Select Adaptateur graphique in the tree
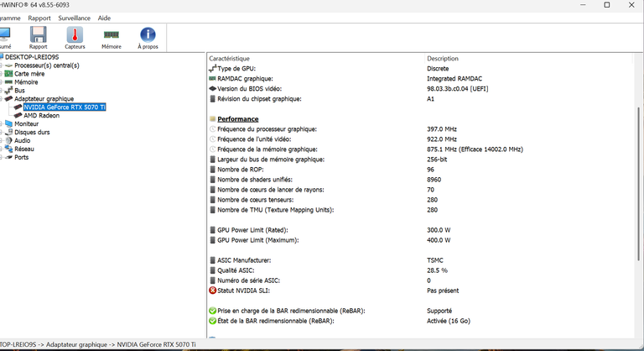This screenshot has width=644, height=351. (44, 99)
